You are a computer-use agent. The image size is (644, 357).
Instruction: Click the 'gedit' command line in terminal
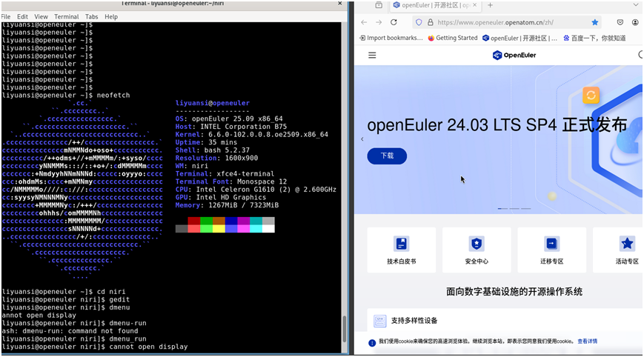pyautogui.click(x=66, y=299)
